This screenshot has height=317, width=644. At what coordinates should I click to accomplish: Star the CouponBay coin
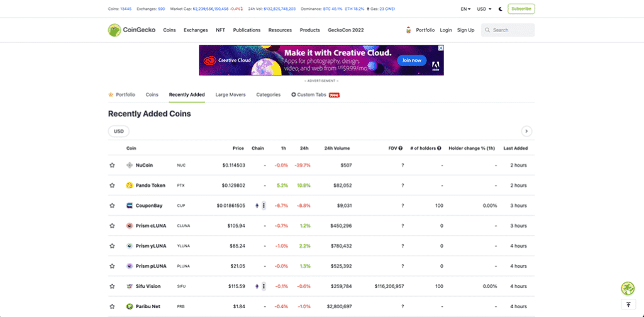[112, 205]
